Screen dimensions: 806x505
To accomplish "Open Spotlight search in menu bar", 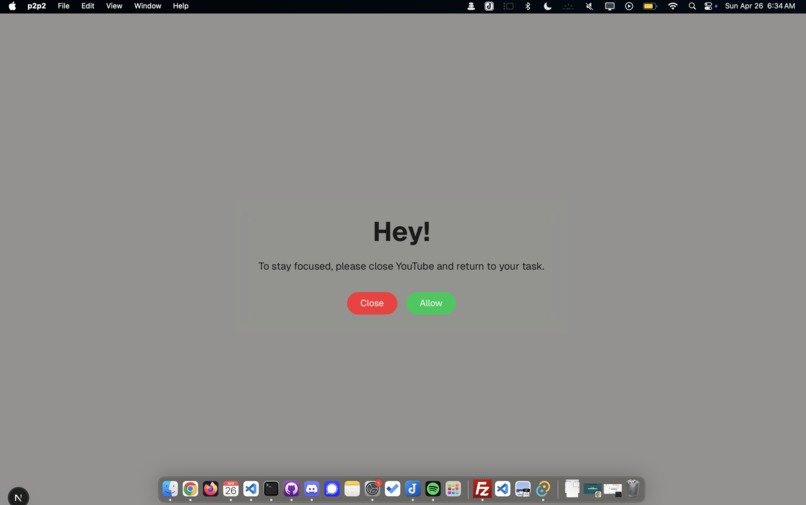I will pos(692,6).
